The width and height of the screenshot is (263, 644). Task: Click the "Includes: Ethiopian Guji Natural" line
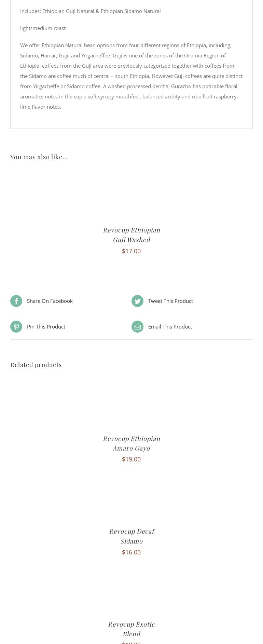click(91, 11)
